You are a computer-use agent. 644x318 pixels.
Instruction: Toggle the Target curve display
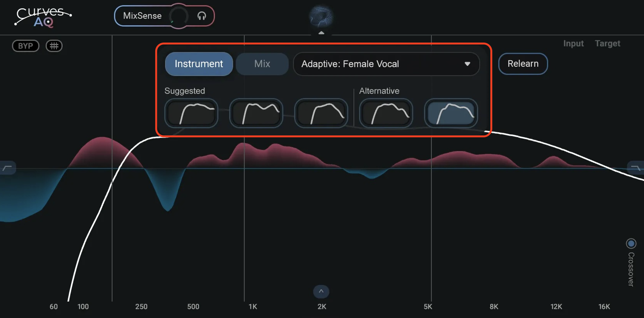(x=607, y=44)
